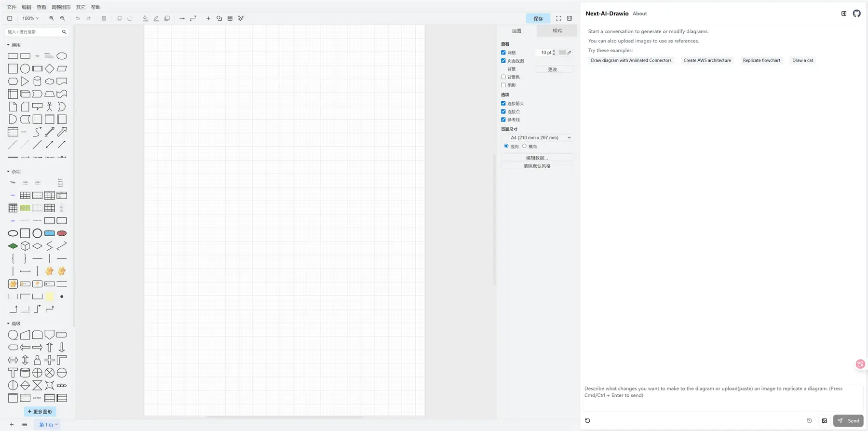Select the 横向 landscape radio button

point(524,146)
